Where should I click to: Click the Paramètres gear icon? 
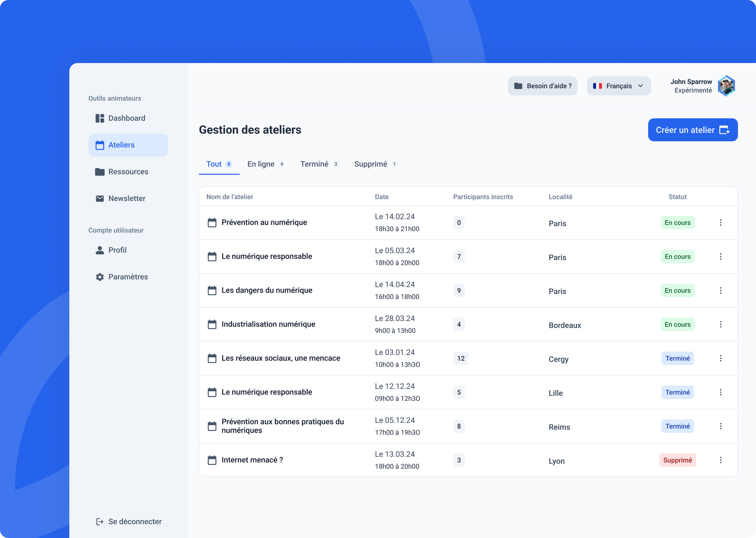tap(100, 277)
